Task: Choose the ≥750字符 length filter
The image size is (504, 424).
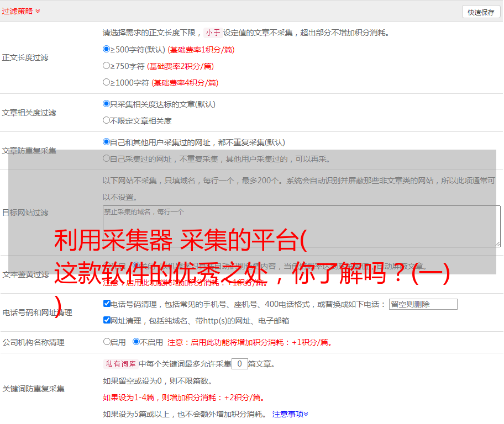Action: [107, 66]
